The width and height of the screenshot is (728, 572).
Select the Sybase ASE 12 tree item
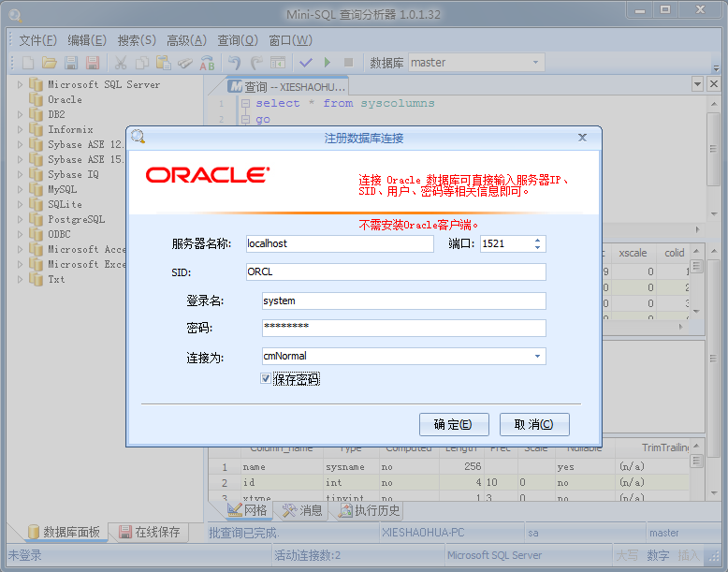(85, 144)
